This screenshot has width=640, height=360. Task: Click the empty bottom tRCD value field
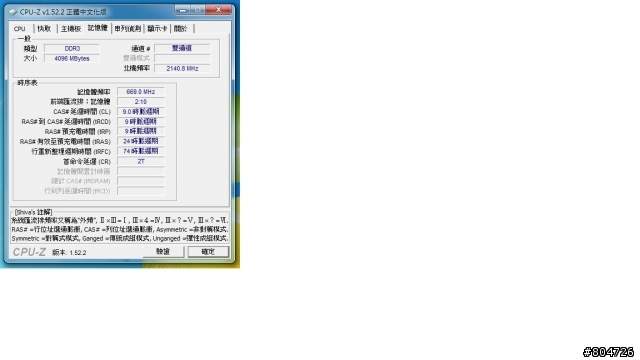[141, 191]
